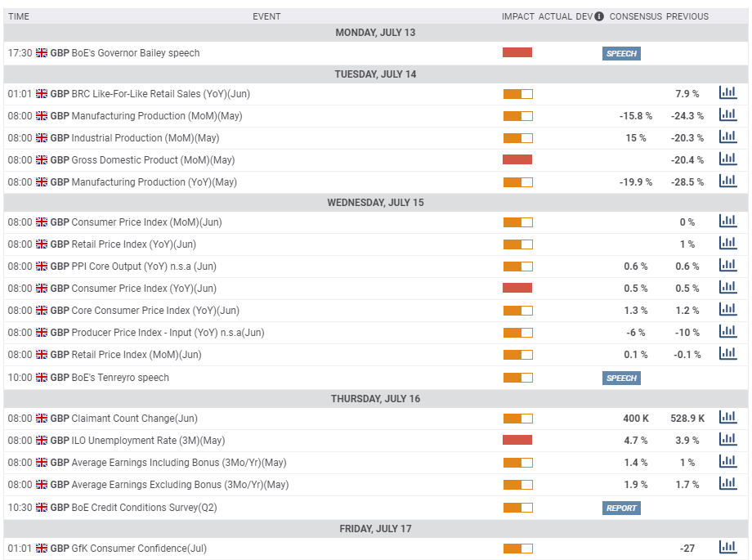
Task: Click the REPORT badge for Credit Conditions Survey
Action: point(621,508)
